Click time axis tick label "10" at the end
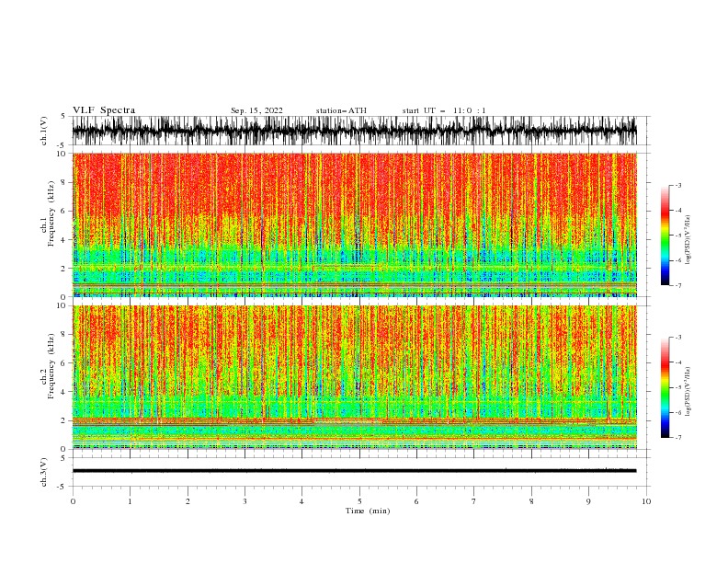The image size is (728, 563). click(646, 501)
